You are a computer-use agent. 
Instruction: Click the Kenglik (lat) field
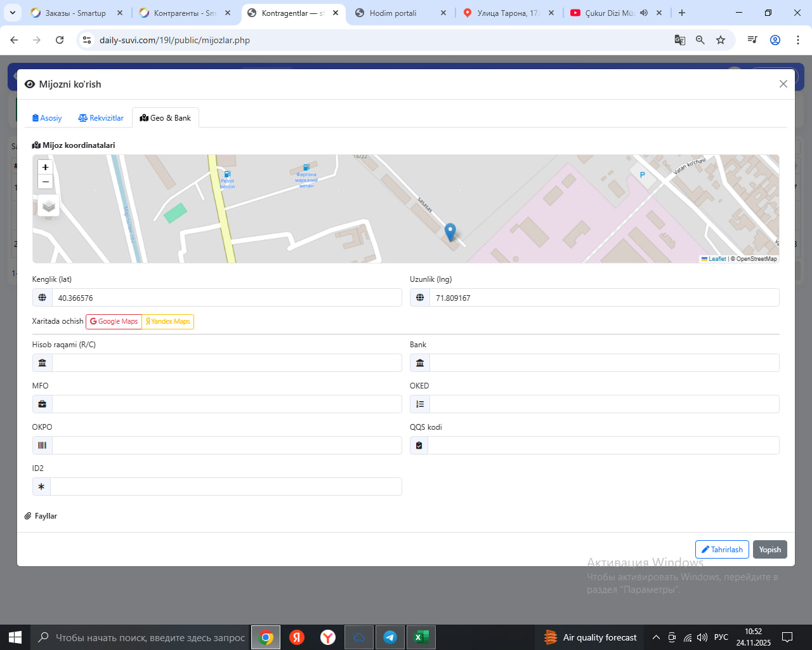point(226,298)
